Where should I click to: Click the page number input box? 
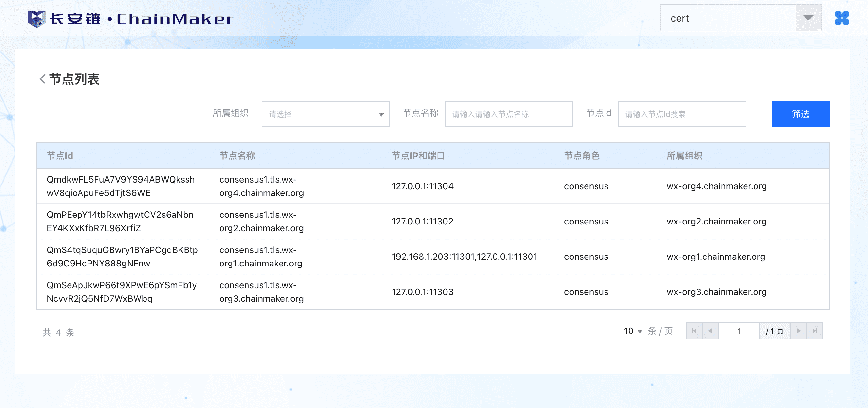coord(738,331)
